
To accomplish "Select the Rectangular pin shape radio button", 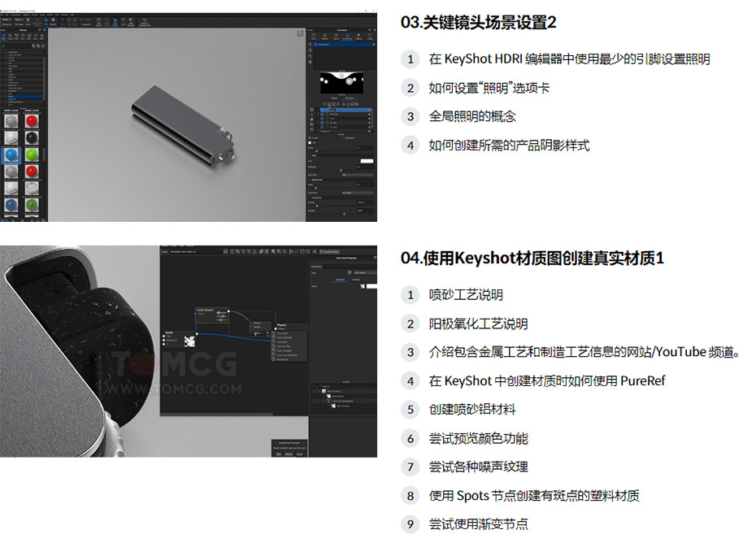I will coord(343,138).
